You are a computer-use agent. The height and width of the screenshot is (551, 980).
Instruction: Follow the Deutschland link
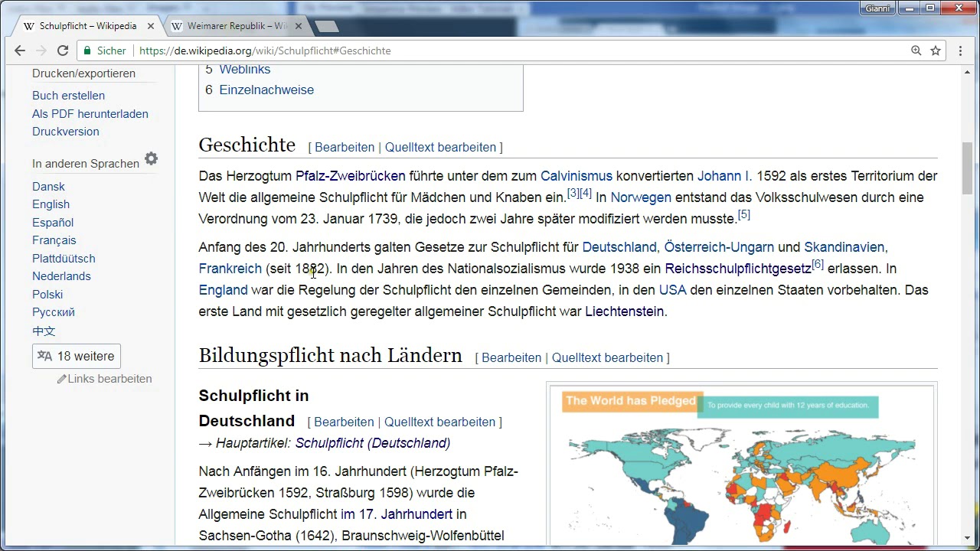(x=619, y=247)
